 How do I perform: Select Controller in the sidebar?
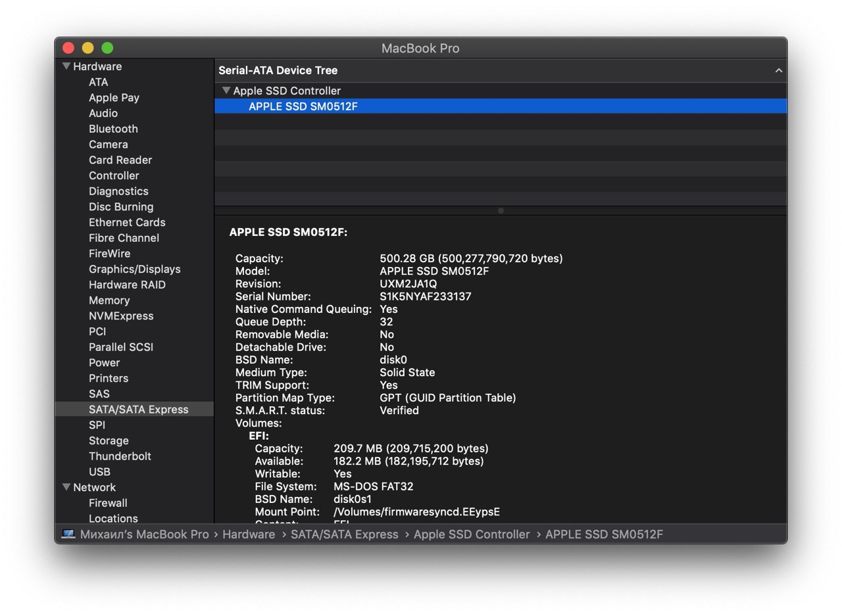[x=114, y=176]
